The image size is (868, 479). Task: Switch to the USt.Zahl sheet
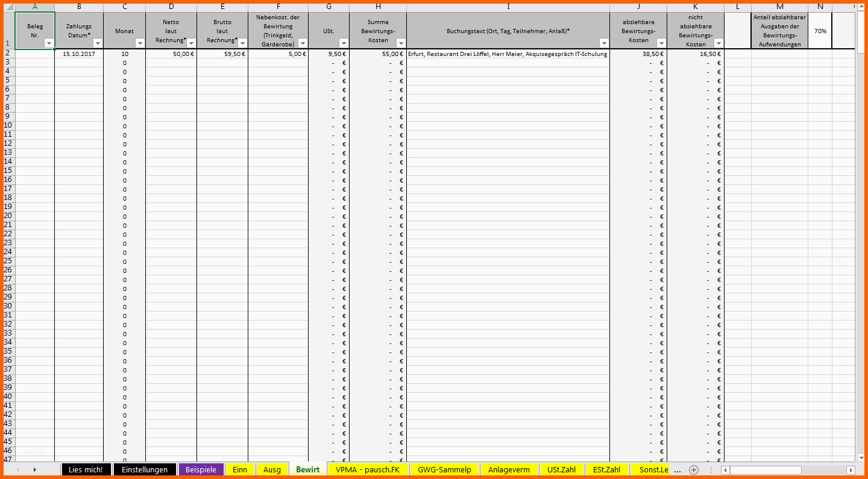(x=561, y=470)
